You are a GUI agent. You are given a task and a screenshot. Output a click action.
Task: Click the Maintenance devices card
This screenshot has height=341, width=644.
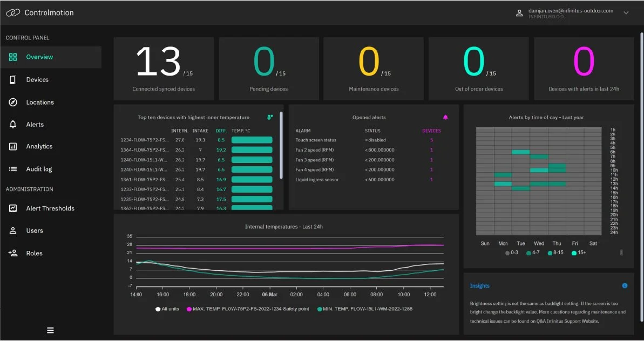(x=374, y=69)
